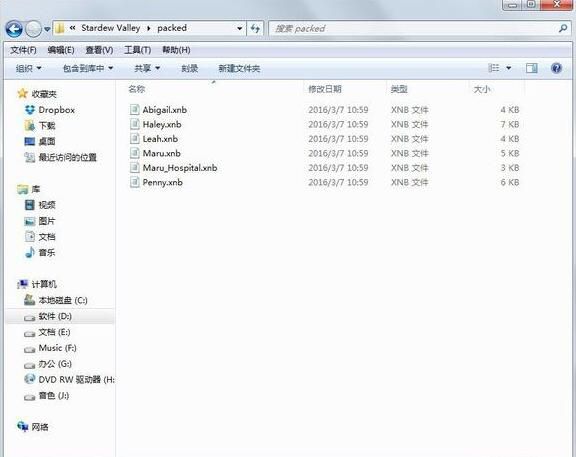Open 下载 folder in the sidebar
Image resolution: width=576 pixels, height=457 pixels.
pos(47,126)
